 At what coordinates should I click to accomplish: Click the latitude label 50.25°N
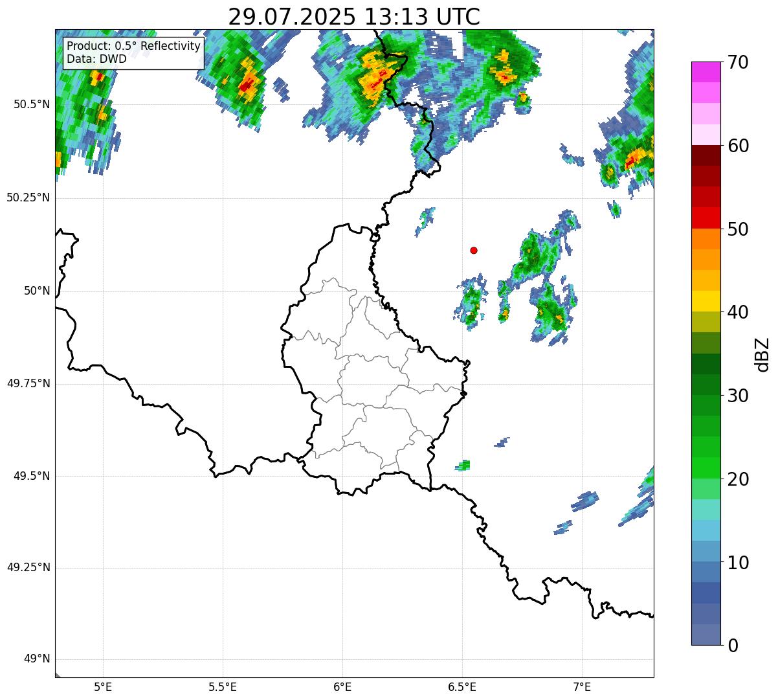click(x=28, y=198)
